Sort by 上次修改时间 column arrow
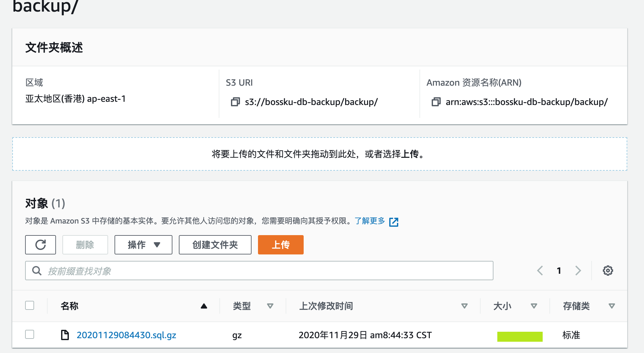Screen dimensions: 644x353 click(464, 306)
